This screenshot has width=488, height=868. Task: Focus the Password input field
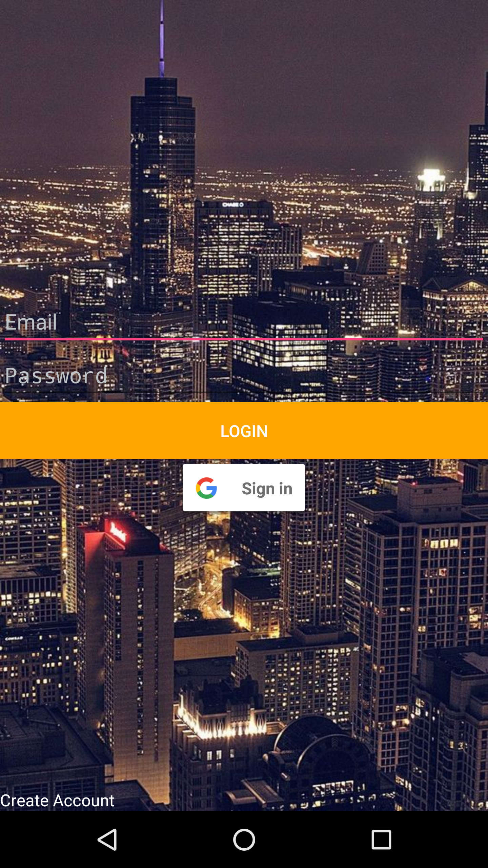tap(244, 376)
